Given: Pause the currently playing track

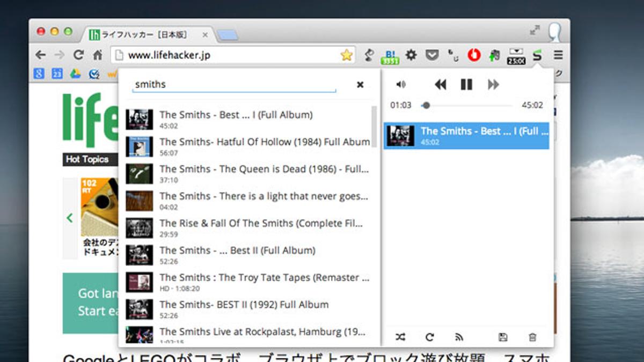Looking at the screenshot, I should tap(466, 84).
